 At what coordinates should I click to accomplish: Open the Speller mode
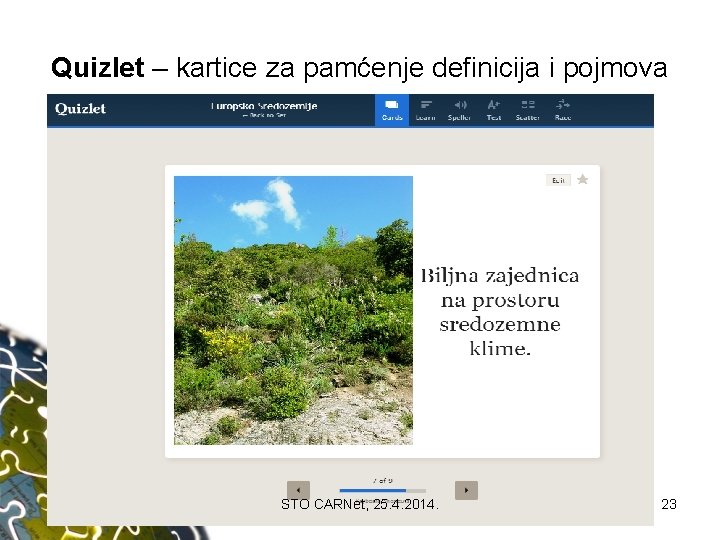(459, 110)
